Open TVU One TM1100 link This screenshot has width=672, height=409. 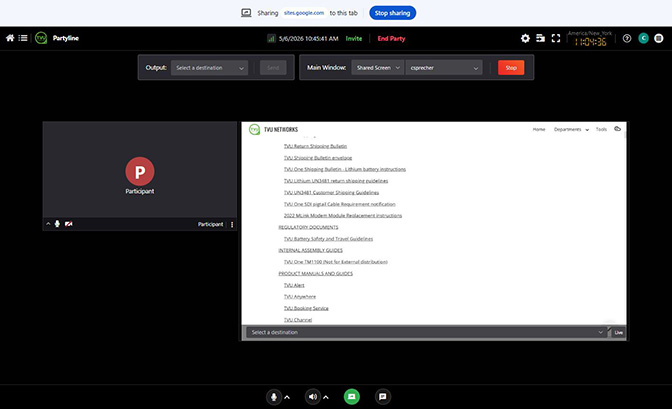point(336,262)
